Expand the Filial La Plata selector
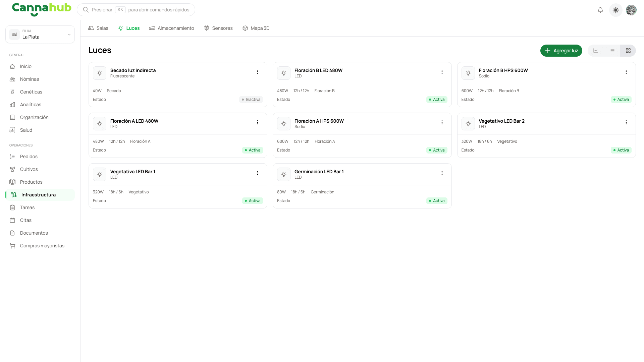Screen dimensions: 644x362 point(40,34)
